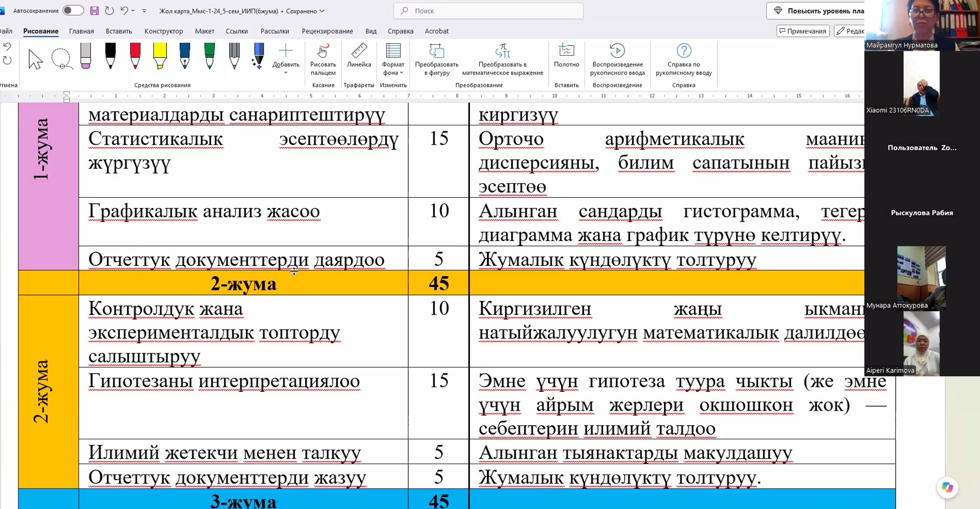Click the Повысить уровень плана button
Viewport: 980px width, 509px height.
(817, 11)
